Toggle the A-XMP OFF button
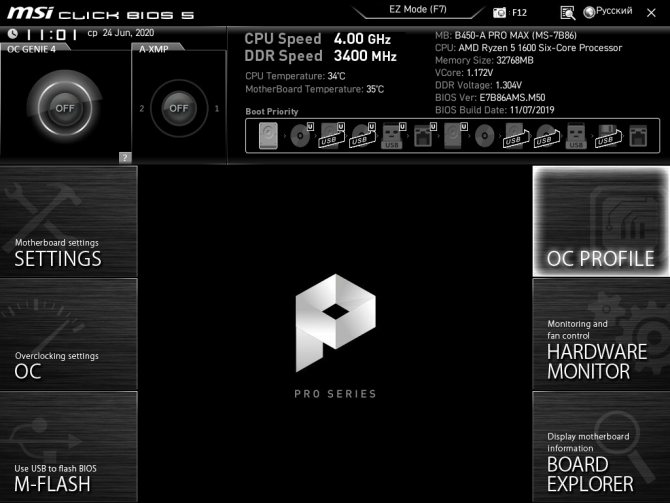670x503 pixels. pos(178,107)
